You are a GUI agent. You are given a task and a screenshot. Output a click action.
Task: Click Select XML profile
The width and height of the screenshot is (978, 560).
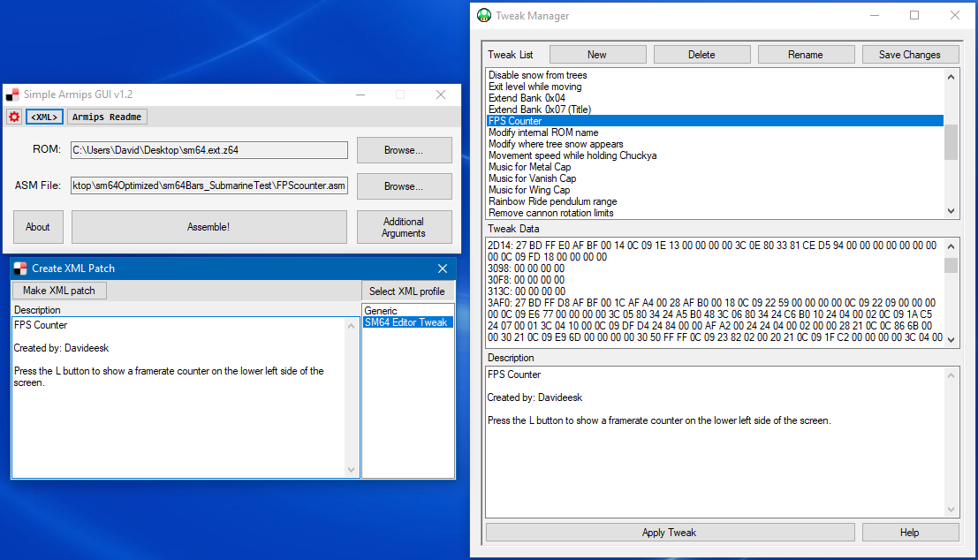click(407, 291)
